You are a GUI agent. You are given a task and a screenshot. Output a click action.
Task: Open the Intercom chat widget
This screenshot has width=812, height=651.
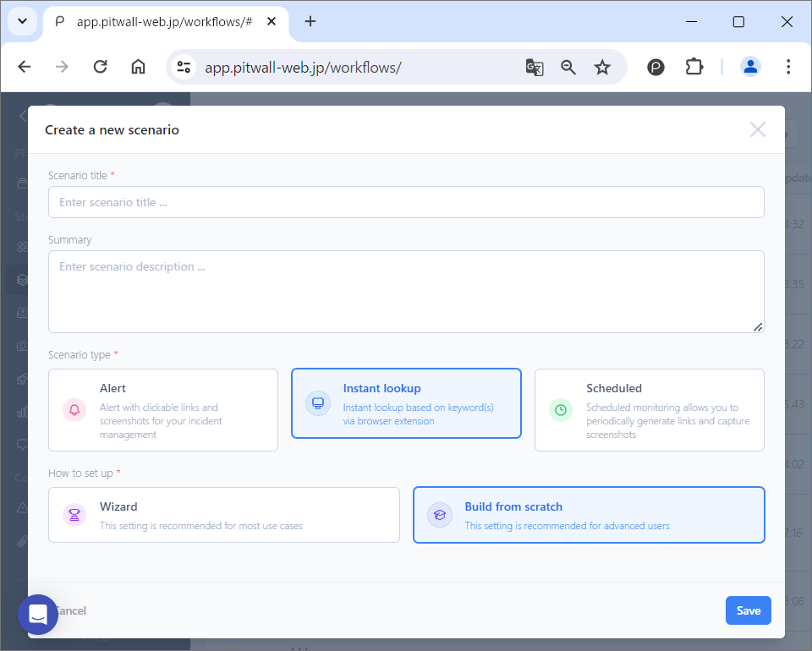point(37,615)
